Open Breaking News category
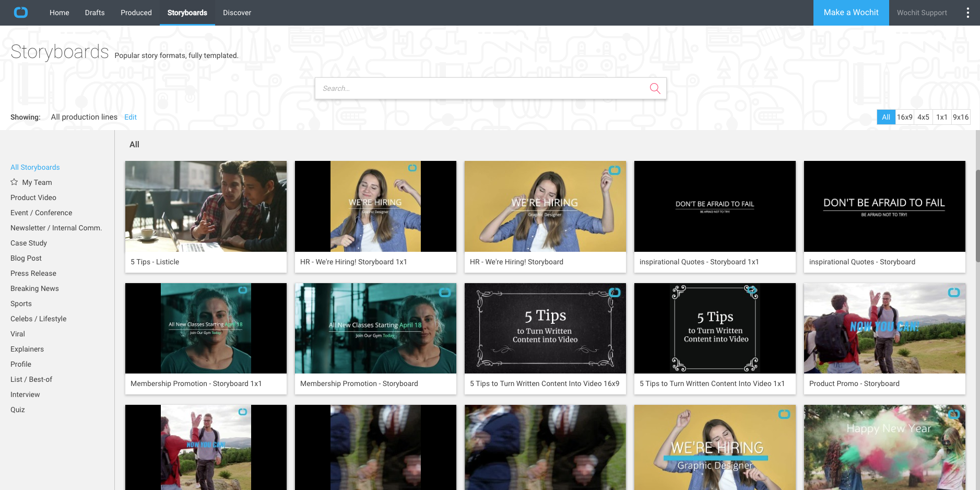Image resolution: width=980 pixels, height=490 pixels. (x=34, y=288)
